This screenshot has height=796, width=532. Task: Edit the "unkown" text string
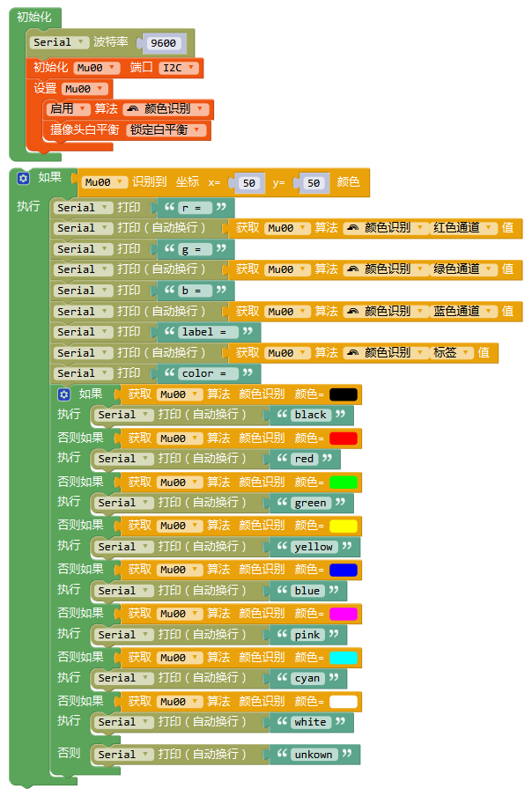314,755
